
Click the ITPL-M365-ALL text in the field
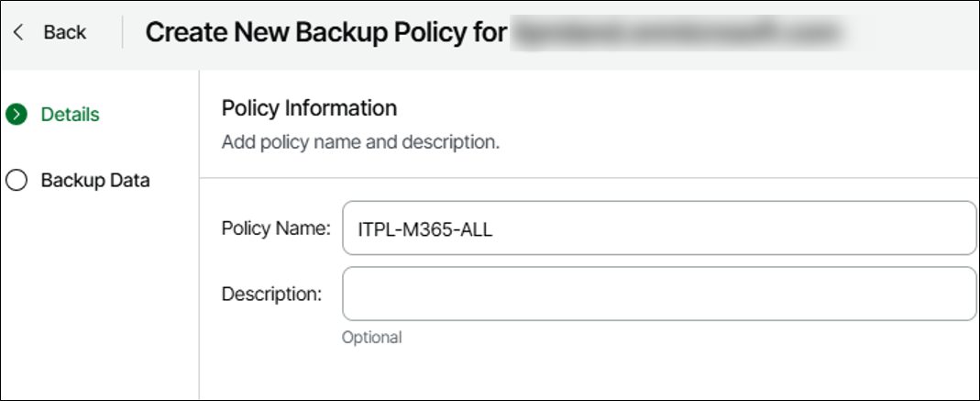tap(425, 229)
